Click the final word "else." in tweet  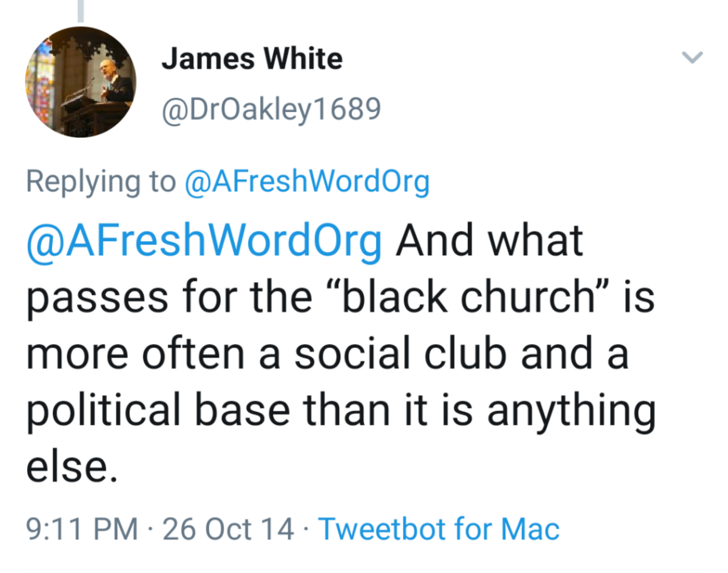71,467
